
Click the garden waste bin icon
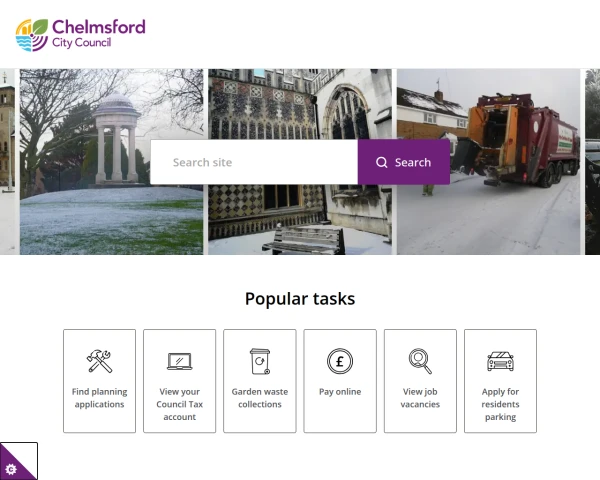pyautogui.click(x=260, y=361)
